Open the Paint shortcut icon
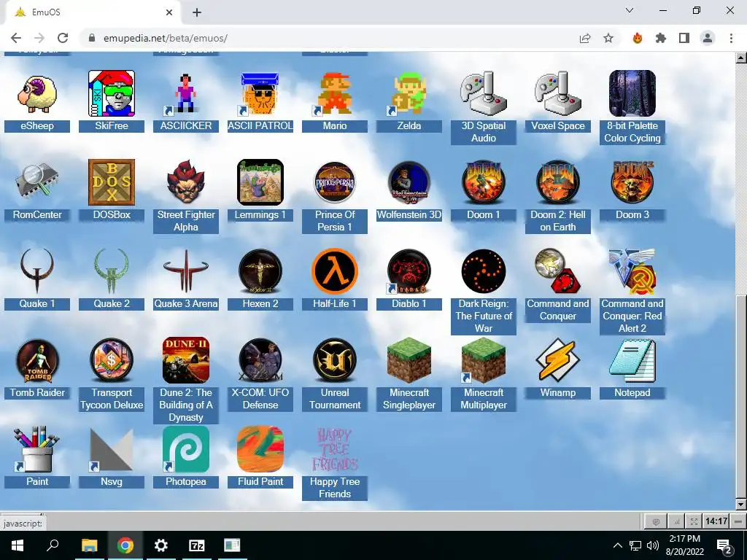The height and width of the screenshot is (560, 747). click(37, 449)
